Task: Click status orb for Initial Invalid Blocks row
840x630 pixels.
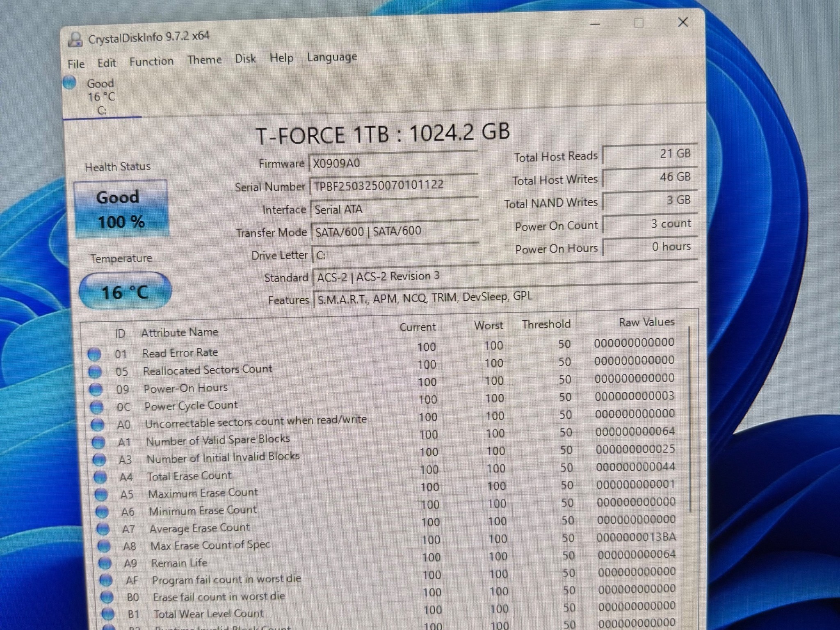Action: tap(99, 460)
